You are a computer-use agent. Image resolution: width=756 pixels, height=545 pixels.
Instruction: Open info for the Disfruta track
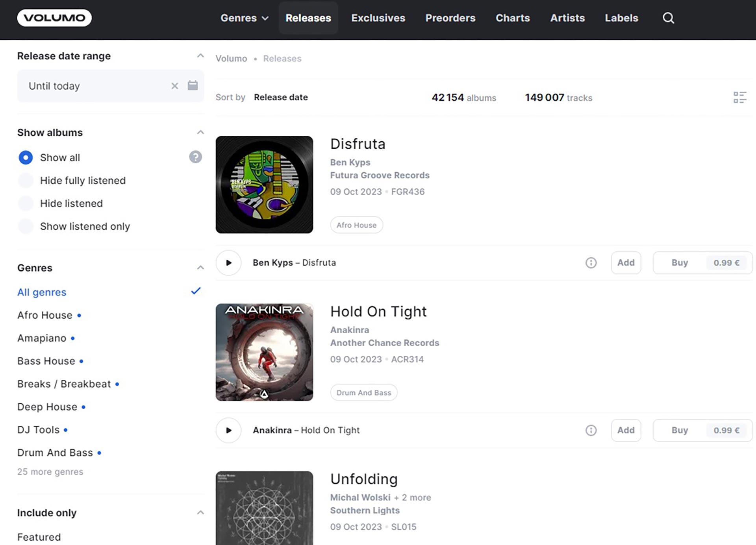pos(591,263)
